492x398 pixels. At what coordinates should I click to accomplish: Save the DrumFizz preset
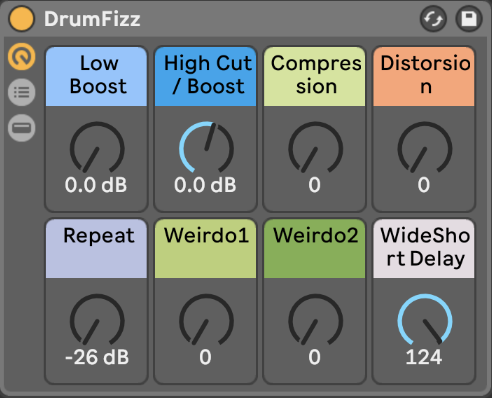coord(469,19)
